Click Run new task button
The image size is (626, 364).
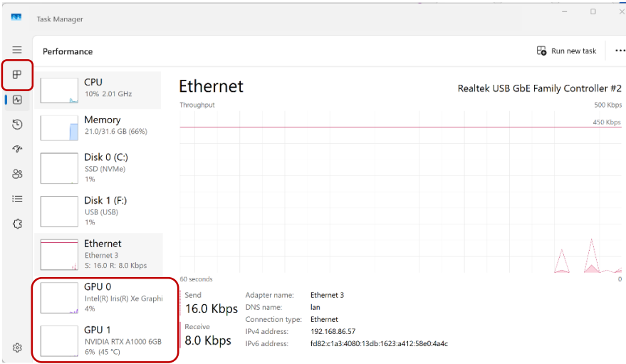pyautogui.click(x=566, y=51)
